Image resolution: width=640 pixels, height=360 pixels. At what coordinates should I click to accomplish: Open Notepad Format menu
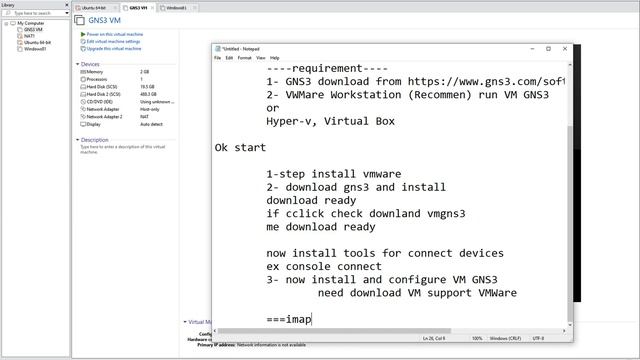244,58
